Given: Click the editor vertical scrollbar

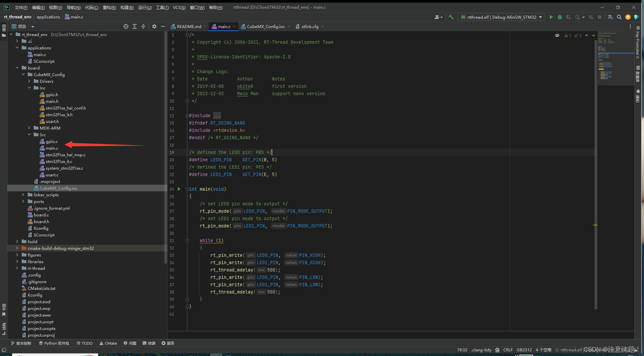Looking at the screenshot, I should pos(596,174).
